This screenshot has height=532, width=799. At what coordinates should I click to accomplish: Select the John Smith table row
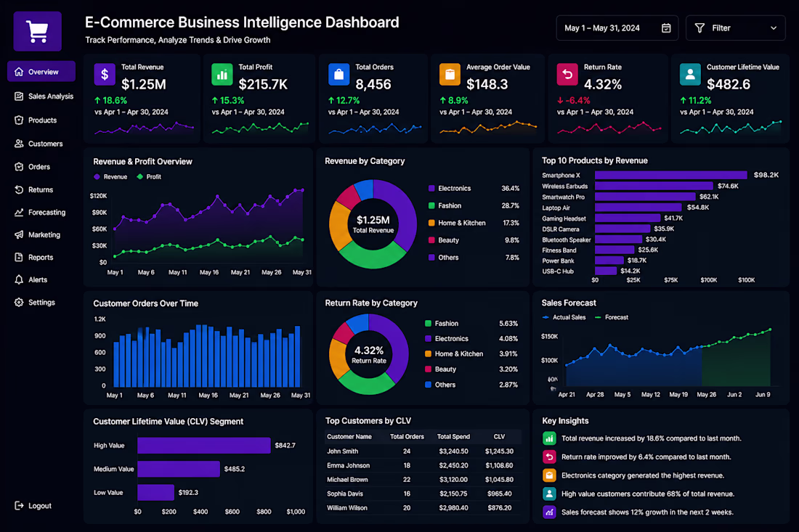click(423, 451)
